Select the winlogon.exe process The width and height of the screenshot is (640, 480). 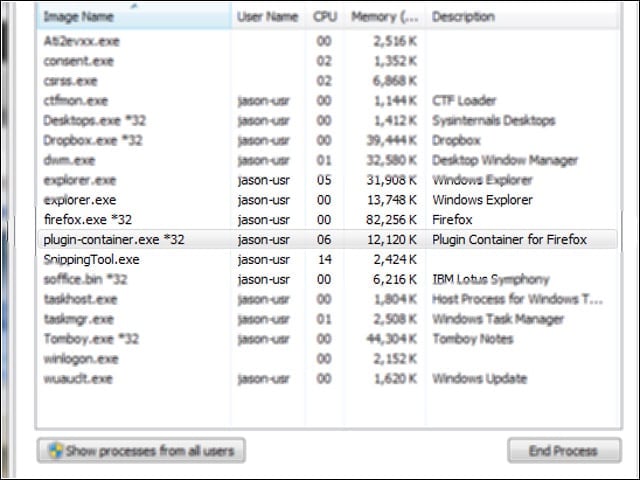pyautogui.click(x=329, y=359)
